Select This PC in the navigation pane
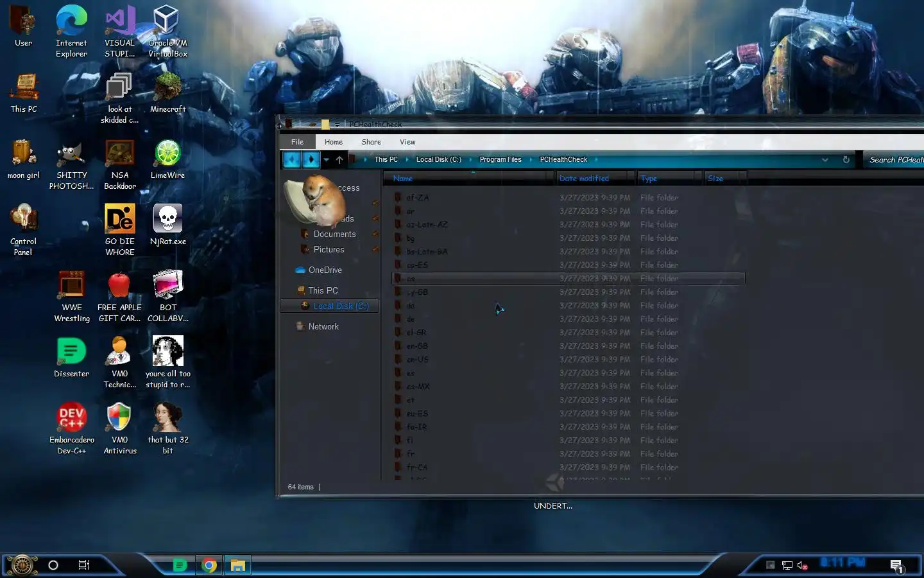The height and width of the screenshot is (578, 924). click(317, 291)
